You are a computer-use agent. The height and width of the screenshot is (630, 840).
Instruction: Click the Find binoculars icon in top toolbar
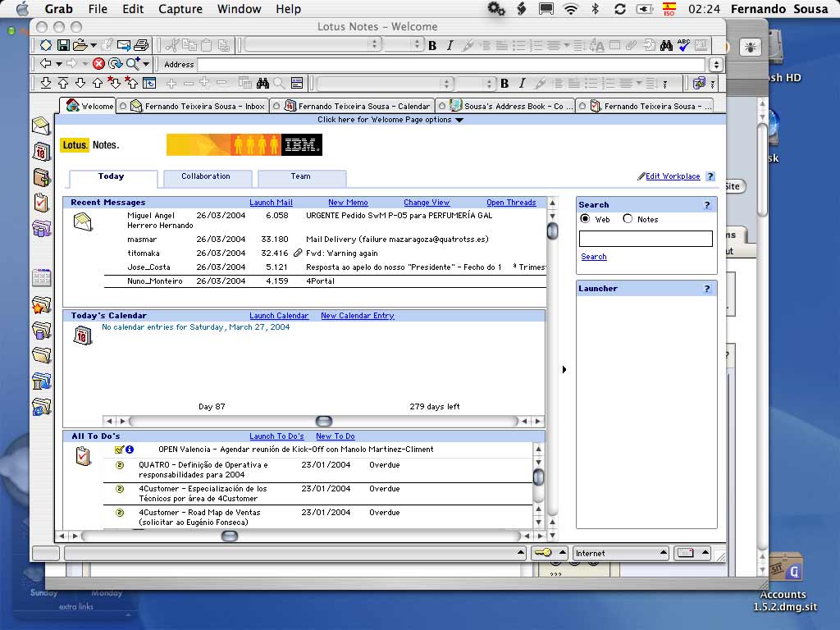click(x=666, y=46)
